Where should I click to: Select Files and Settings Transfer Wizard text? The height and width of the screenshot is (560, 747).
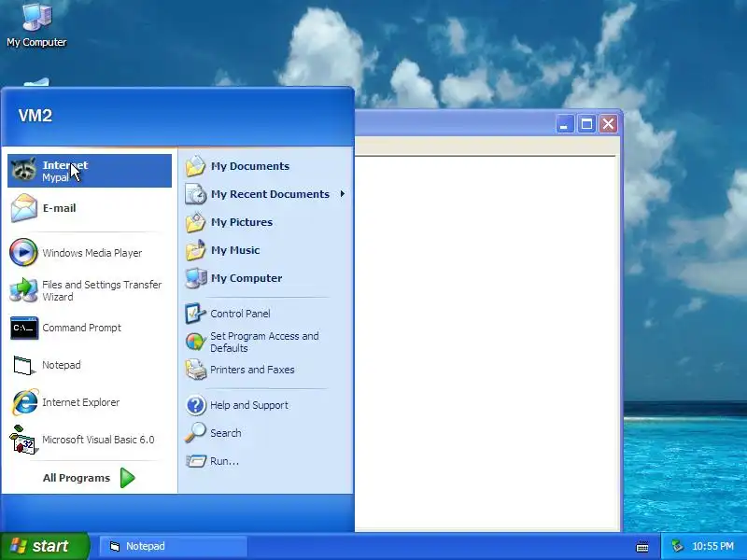[x=102, y=290]
